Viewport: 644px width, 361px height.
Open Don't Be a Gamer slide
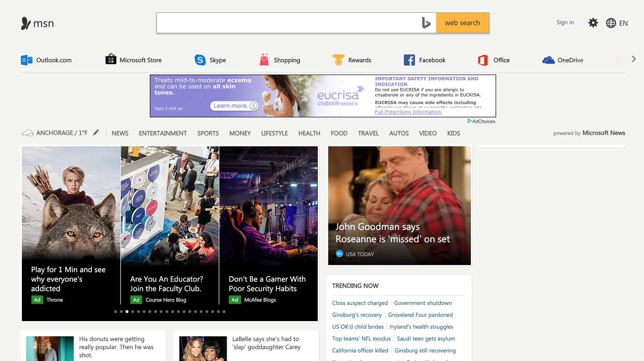pyautogui.click(x=268, y=225)
